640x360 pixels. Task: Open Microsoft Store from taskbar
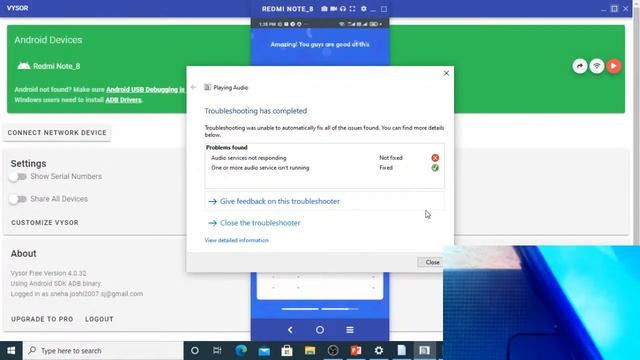pyautogui.click(x=287, y=351)
